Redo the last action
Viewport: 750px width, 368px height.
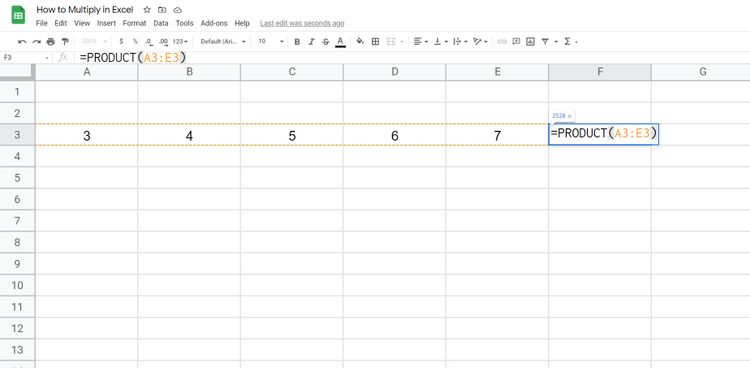[36, 42]
